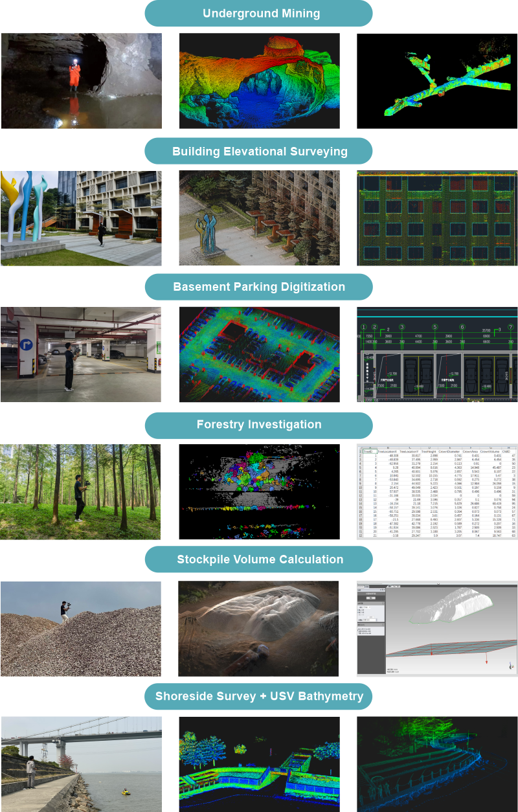Open the cave photo with orange-suited miner
Image resolution: width=518 pixels, height=812 pixels.
pyautogui.click(x=81, y=81)
